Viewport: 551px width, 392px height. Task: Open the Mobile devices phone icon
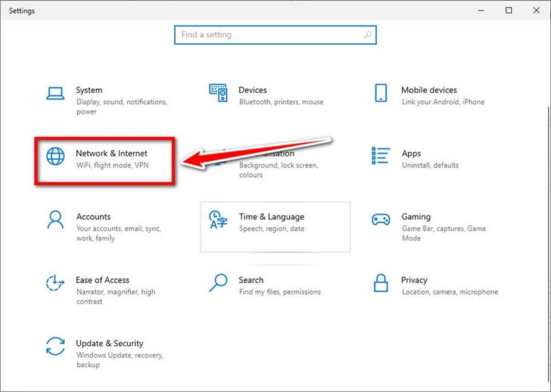click(381, 93)
